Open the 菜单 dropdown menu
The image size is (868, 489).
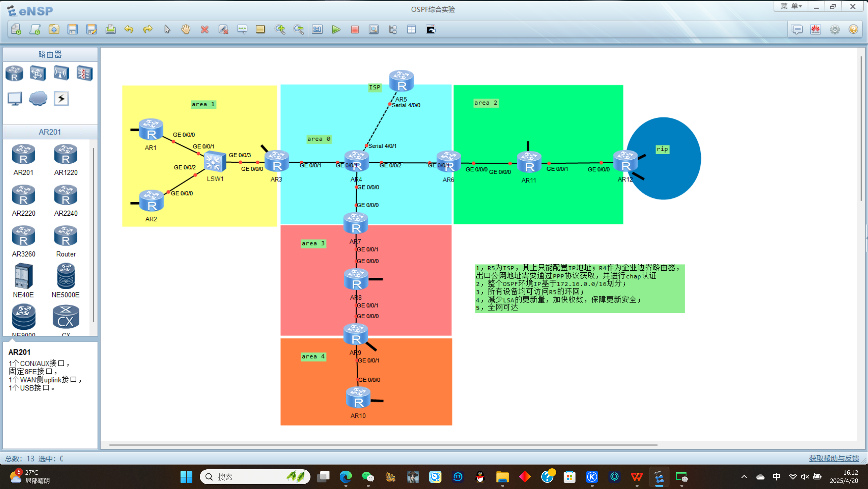791,6
